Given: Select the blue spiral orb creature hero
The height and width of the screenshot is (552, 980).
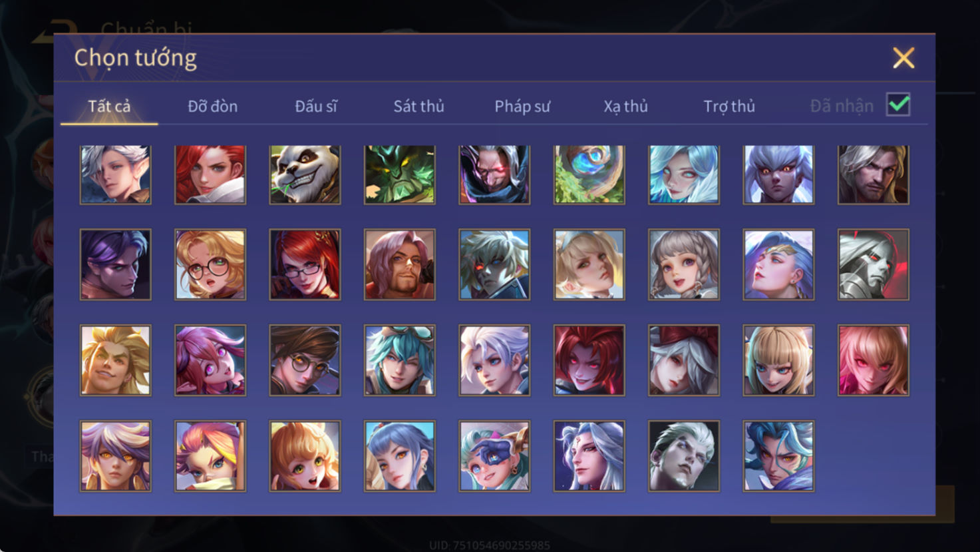Looking at the screenshot, I should [x=589, y=174].
